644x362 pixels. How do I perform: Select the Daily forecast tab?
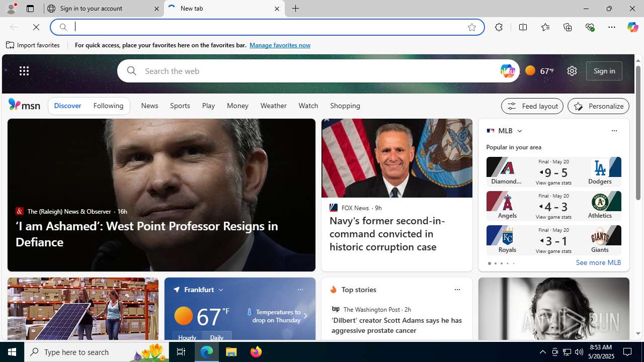pyautogui.click(x=217, y=336)
